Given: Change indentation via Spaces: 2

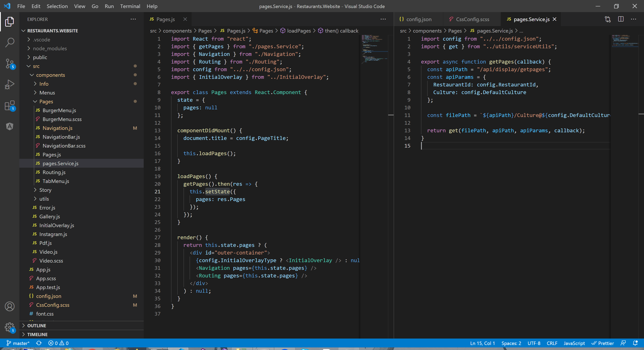Looking at the screenshot, I should coord(511,343).
